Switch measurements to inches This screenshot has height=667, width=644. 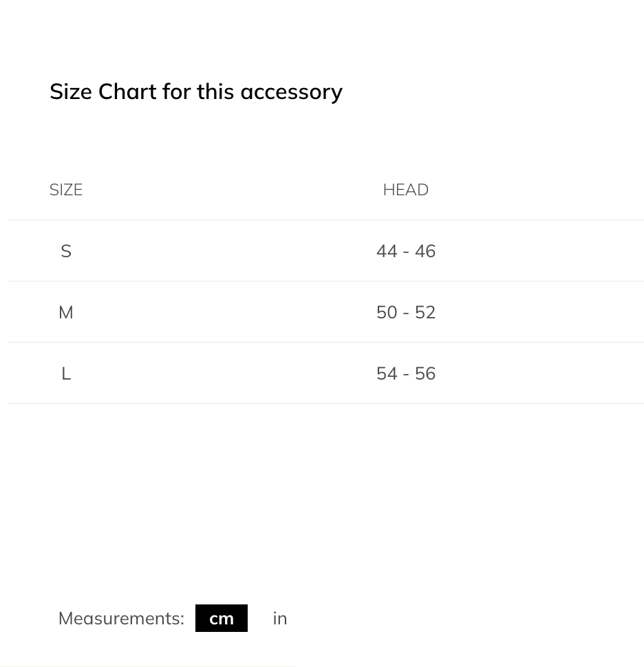coord(279,618)
